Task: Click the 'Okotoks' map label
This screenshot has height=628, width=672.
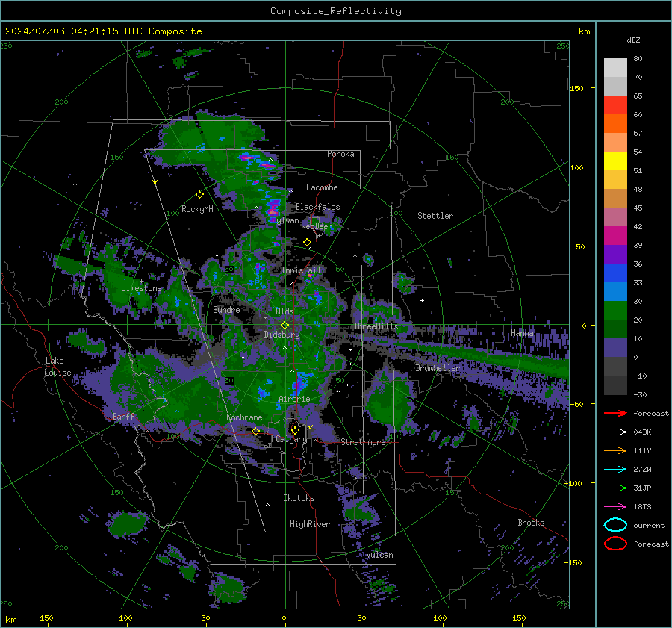Action: coord(299,498)
